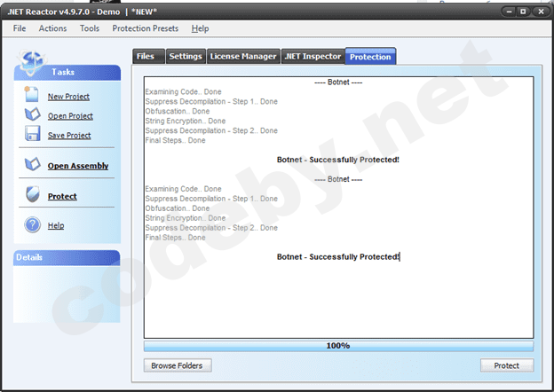Switch to the Files tab
This screenshot has height=392, width=554.
(x=146, y=56)
